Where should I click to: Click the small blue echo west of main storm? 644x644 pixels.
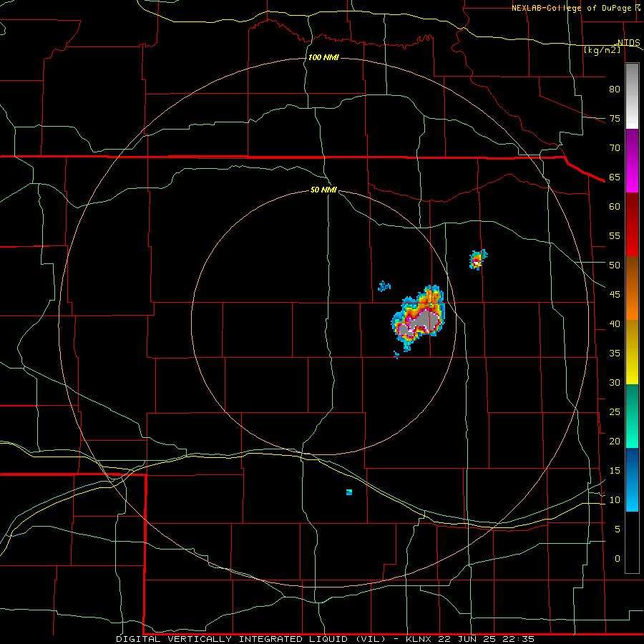tap(384, 286)
